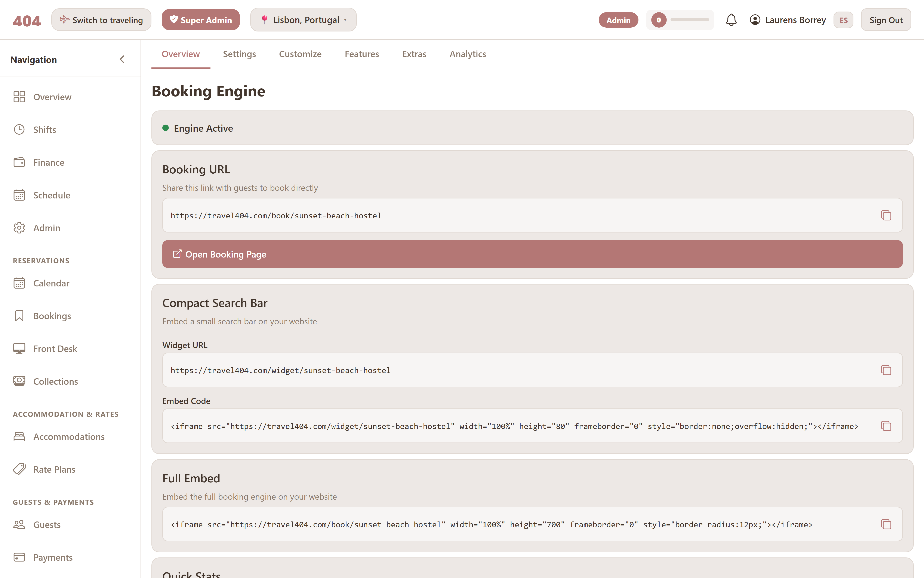
Task: Click the Finance wallet icon
Action: click(19, 162)
